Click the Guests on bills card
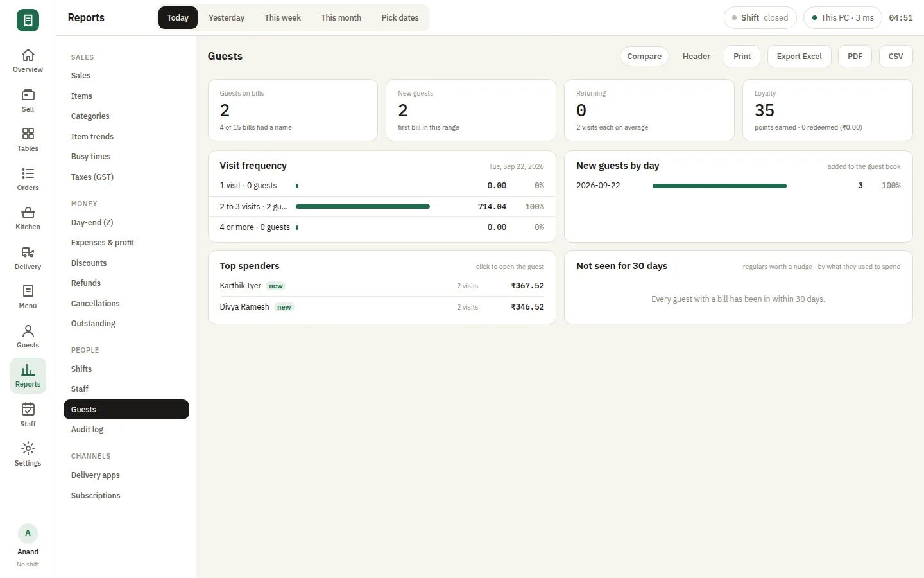Viewport: 924px width, 578px height. [293, 110]
